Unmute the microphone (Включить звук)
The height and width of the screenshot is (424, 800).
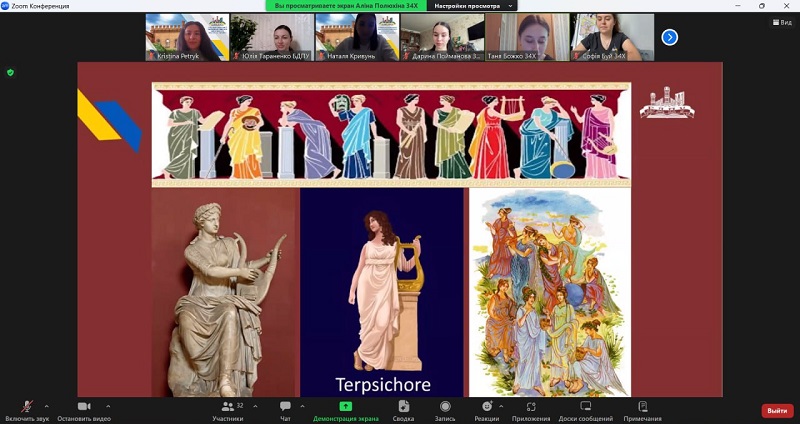[x=26, y=407]
